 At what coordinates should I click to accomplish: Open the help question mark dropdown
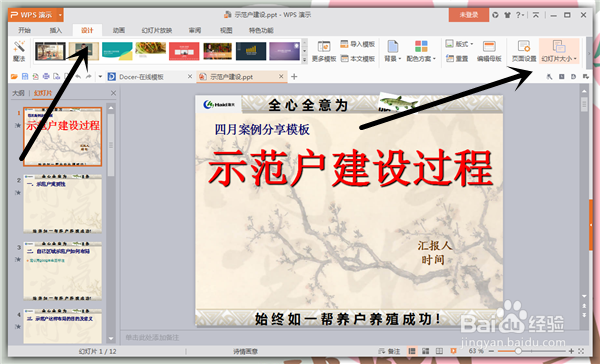tap(520, 15)
